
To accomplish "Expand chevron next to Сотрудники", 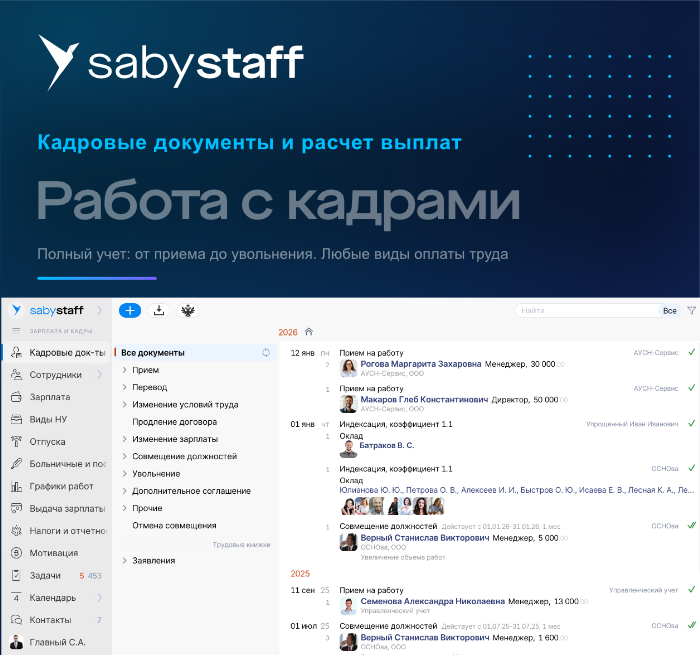I will pyautogui.click(x=100, y=375).
